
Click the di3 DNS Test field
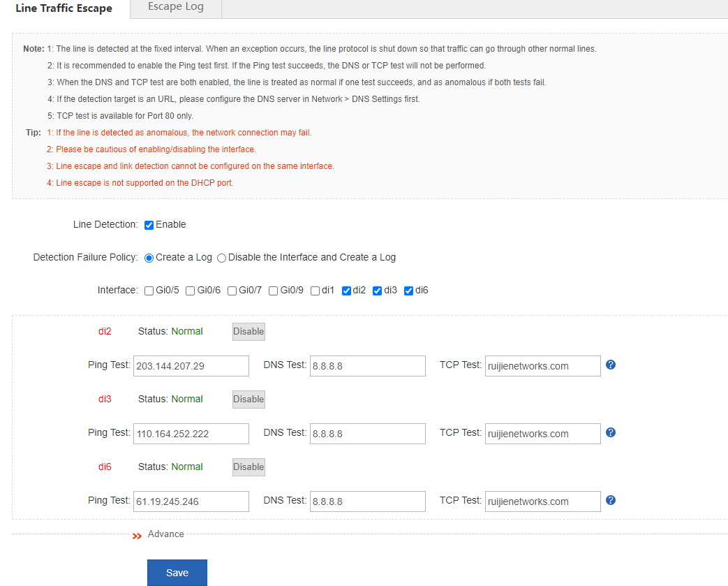[367, 434]
